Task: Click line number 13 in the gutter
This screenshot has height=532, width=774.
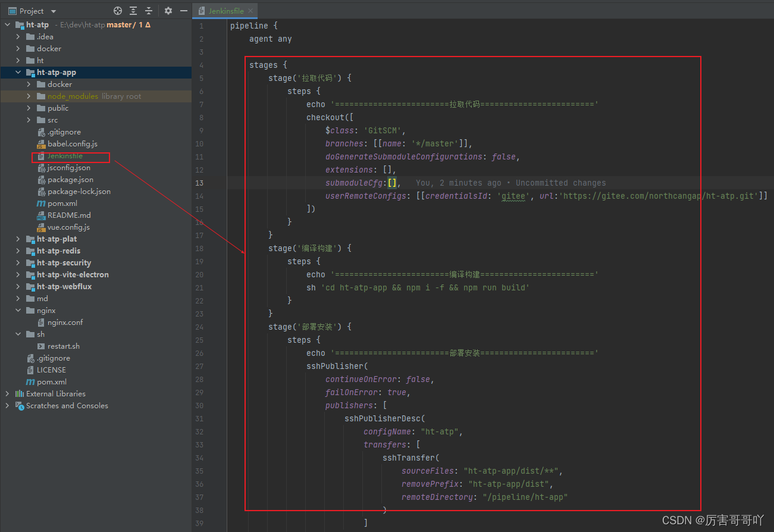Action: click(199, 183)
